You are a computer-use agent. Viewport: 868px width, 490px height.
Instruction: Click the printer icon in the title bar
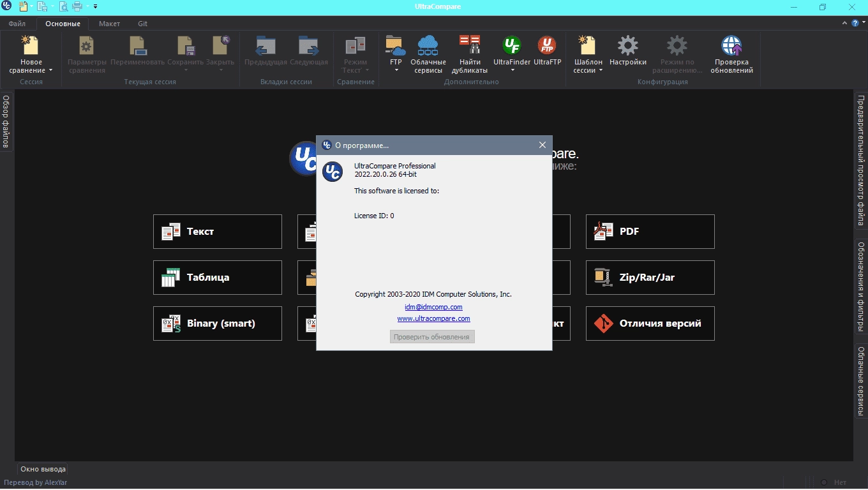point(77,7)
